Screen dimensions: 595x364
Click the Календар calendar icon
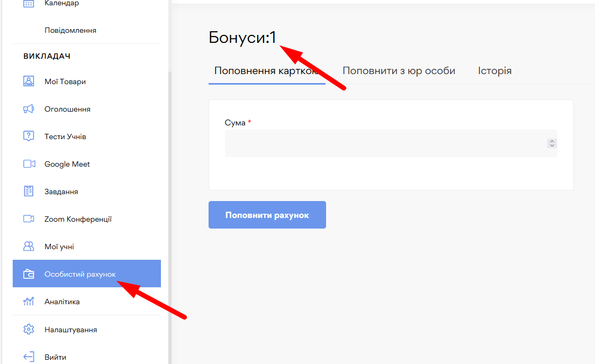(29, 4)
